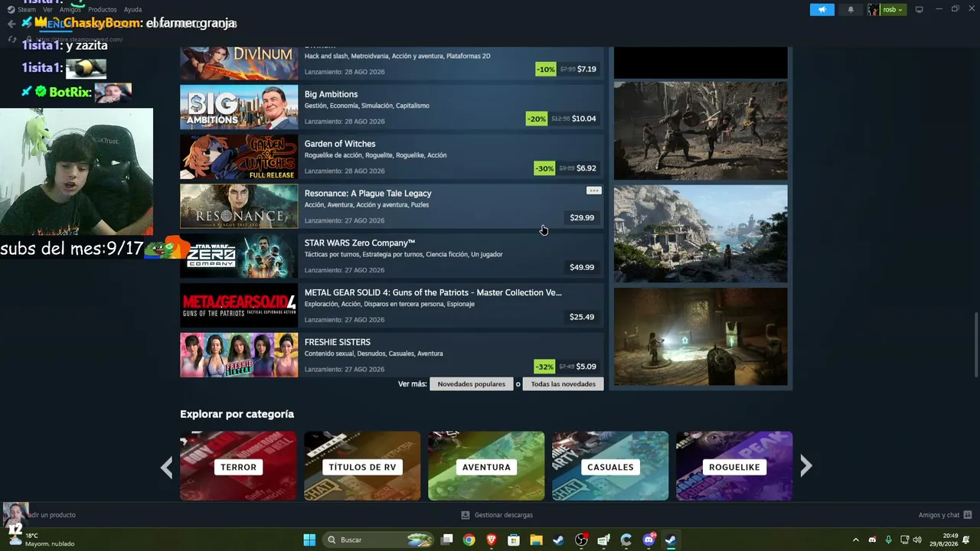Click the $7.19 Divinum discounted price

click(586, 69)
